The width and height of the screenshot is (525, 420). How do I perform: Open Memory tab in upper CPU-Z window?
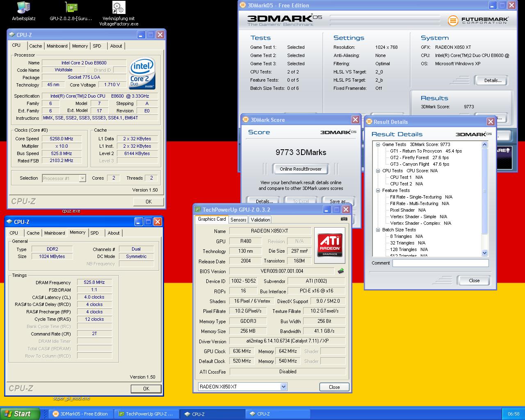pyautogui.click(x=80, y=46)
